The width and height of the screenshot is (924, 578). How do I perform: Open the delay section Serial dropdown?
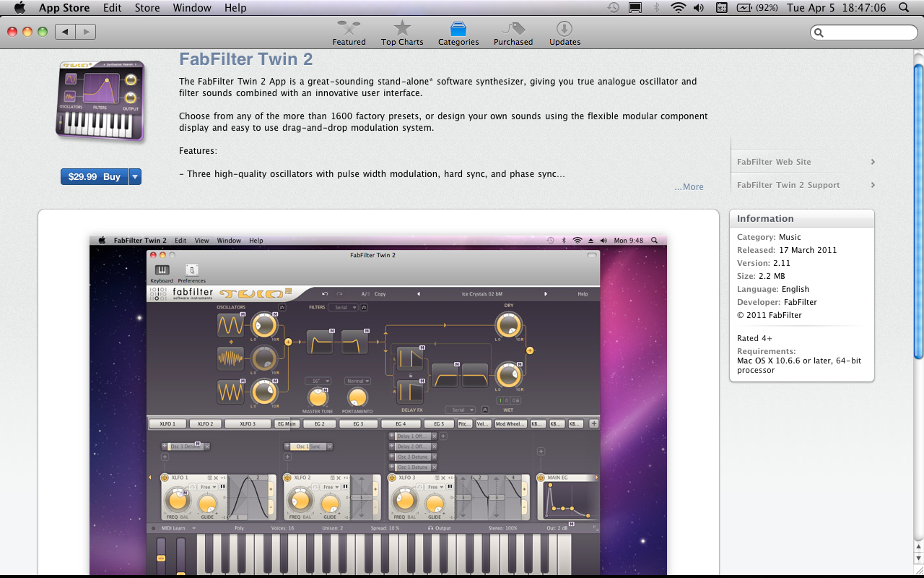coord(460,410)
